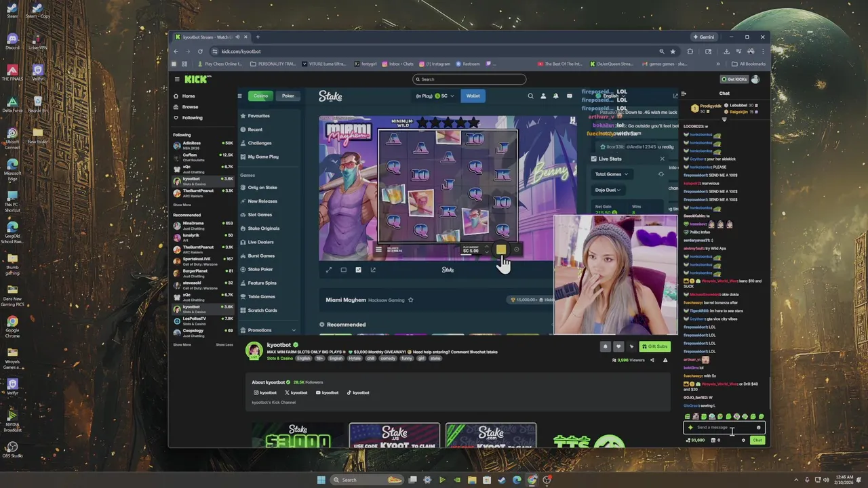
Task: Open the (In Play) SC balance dropdown
Action: click(435, 96)
